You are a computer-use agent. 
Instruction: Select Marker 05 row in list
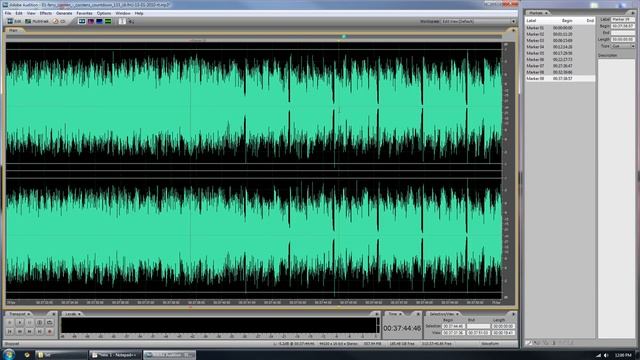[x=560, y=53]
